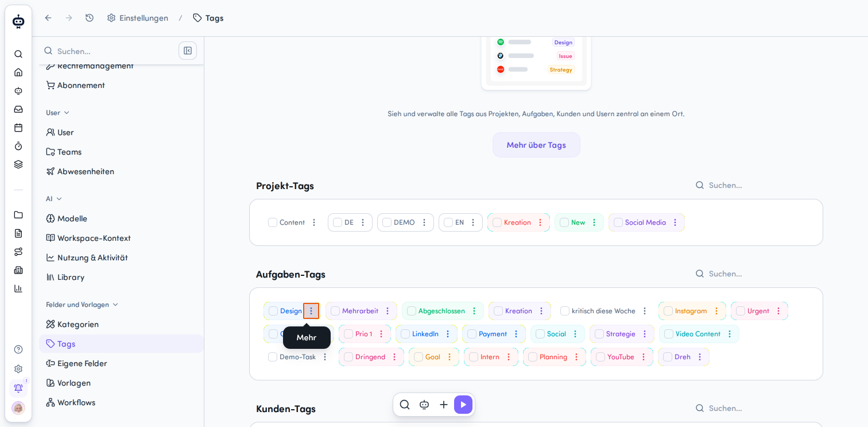
Task: Open the three-dot menu for Social Media tag
Action: pyautogui.click(x=675, y=222)
